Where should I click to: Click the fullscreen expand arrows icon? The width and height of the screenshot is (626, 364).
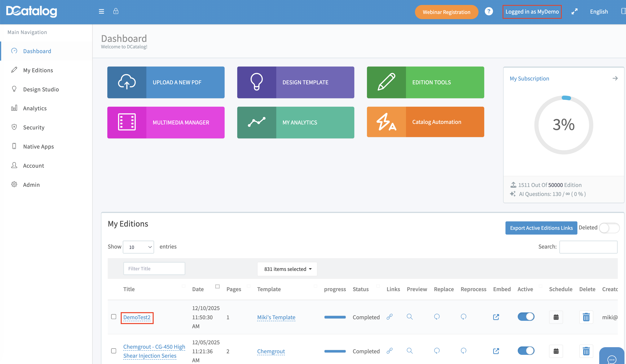click(x=574, y=11)
